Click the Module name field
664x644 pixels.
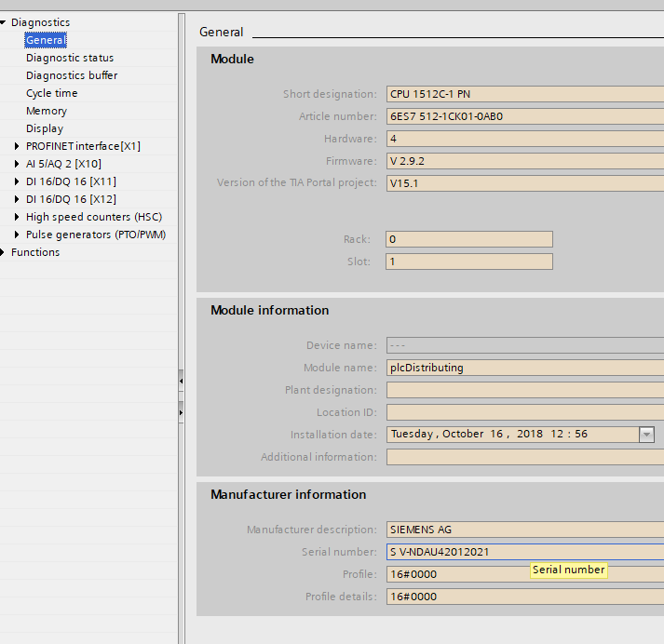[x=524, y=368]
